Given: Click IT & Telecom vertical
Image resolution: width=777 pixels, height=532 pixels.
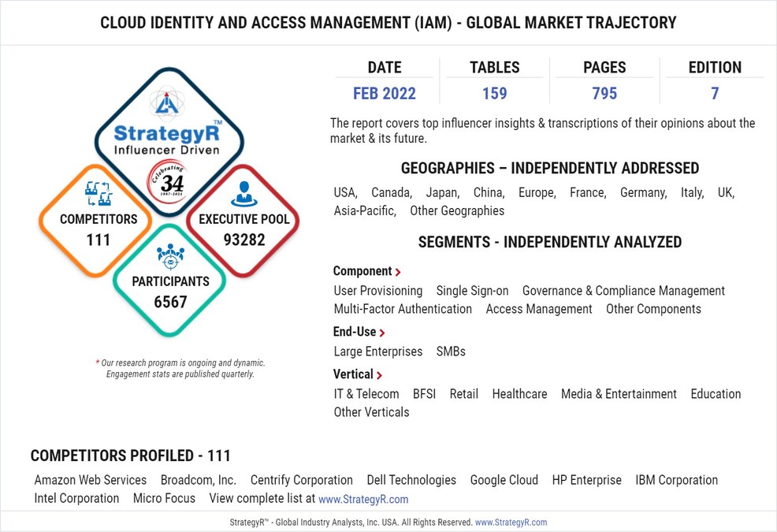Looking at the screenshot, I should pyautogui.click(x=366, y=394).
